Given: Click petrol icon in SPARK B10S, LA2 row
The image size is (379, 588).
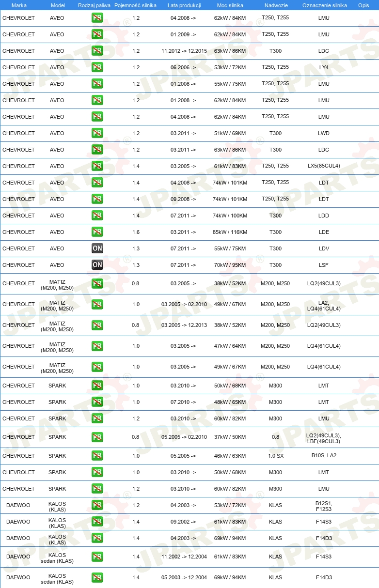Looking at the screenshot, I should tap(97, 456).
